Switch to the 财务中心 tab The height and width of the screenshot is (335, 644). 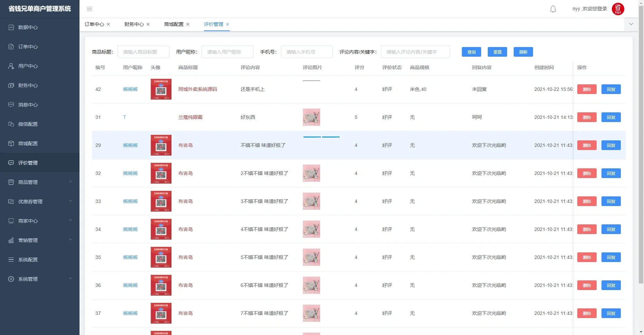pos(134,24)
